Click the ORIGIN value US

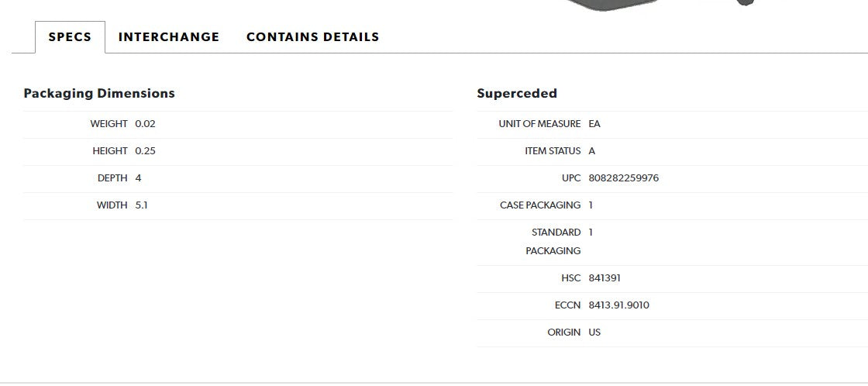pyautogui.click(x=595, y=333)
